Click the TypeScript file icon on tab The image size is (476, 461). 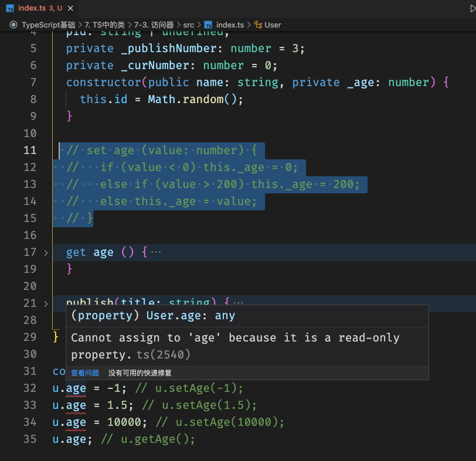[10, 8]
